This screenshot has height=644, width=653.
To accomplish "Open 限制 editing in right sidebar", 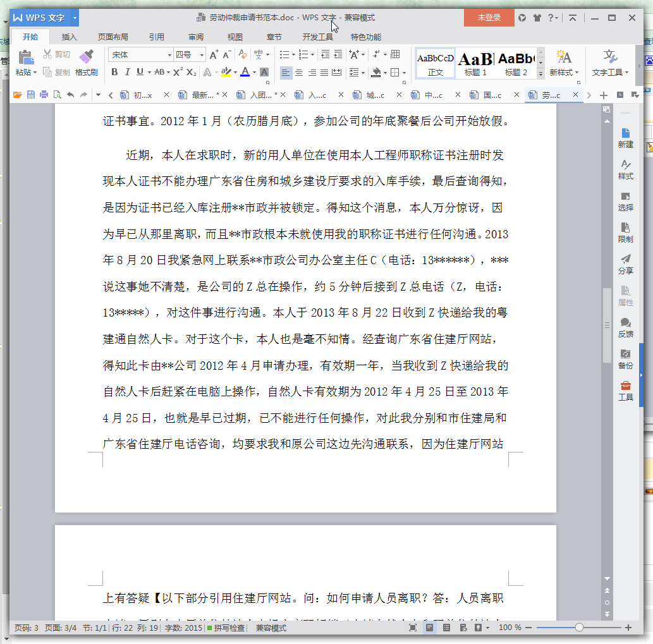I will point(626,233).
